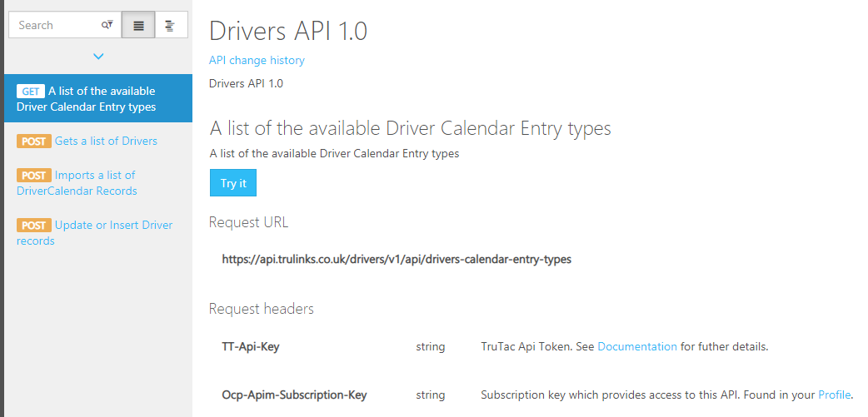This screenshot has width=868, height=417.
Task: Expand the chevron below the search box
Action: [x=98, y=57]
